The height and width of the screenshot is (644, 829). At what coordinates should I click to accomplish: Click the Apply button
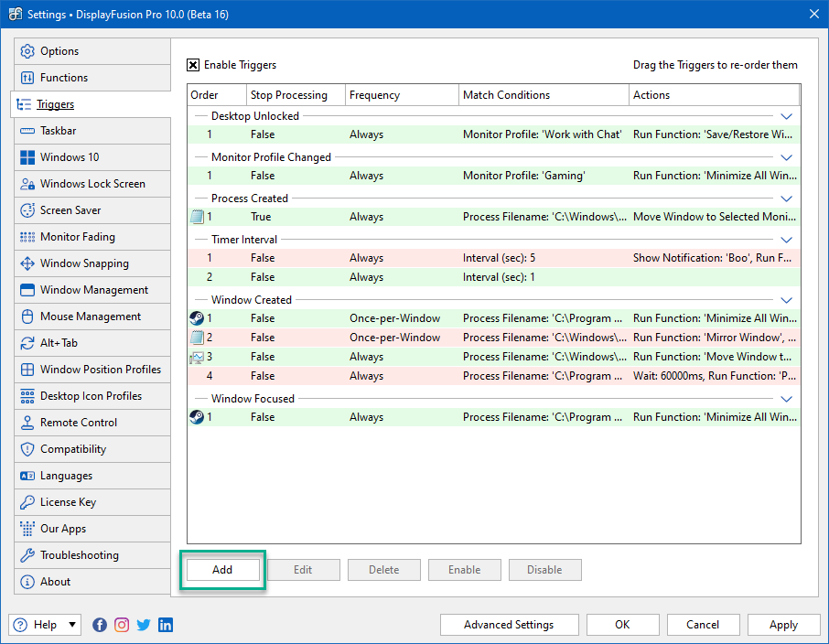coord(783,625)
